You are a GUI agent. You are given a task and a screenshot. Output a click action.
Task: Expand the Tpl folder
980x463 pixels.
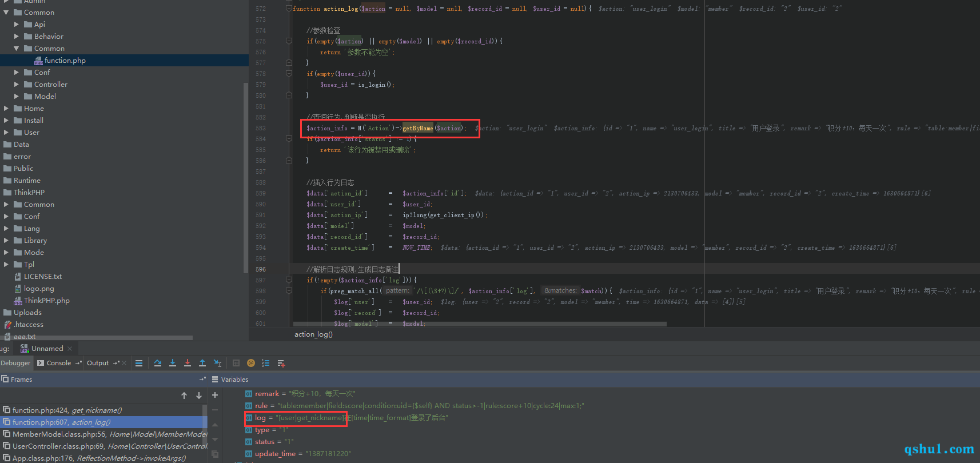click(x=6, y=265)
